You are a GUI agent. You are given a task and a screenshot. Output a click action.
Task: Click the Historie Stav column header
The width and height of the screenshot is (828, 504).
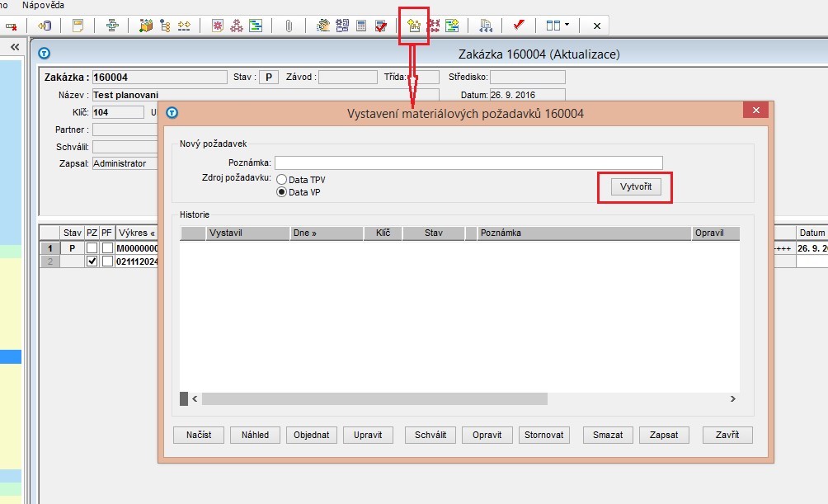[434, 233]
